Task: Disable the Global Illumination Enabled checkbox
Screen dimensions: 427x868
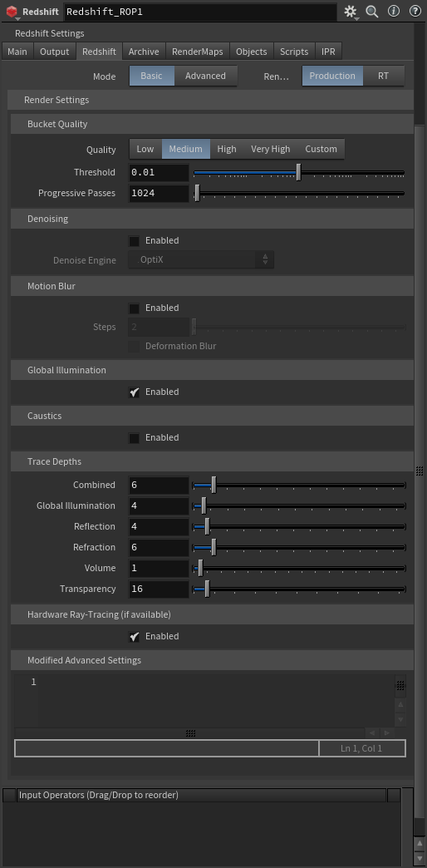Action: coord(134,392)
